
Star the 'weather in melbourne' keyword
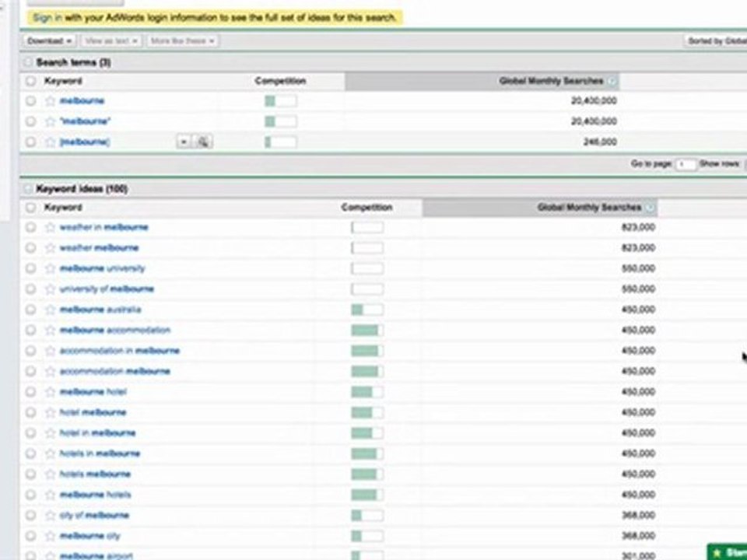point(50,227)
